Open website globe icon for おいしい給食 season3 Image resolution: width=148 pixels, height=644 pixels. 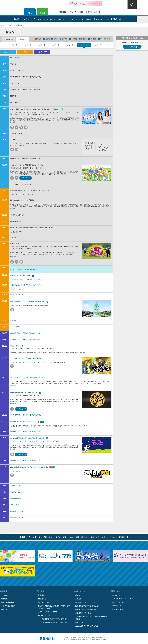tap(12, 475)
